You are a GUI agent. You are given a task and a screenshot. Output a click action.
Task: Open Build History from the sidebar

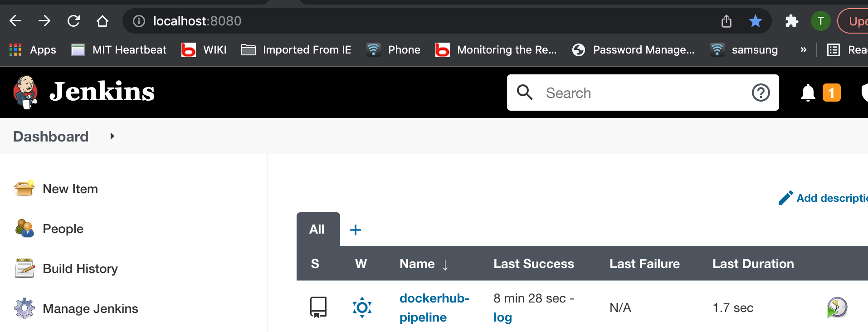click(x=80, y=269)
